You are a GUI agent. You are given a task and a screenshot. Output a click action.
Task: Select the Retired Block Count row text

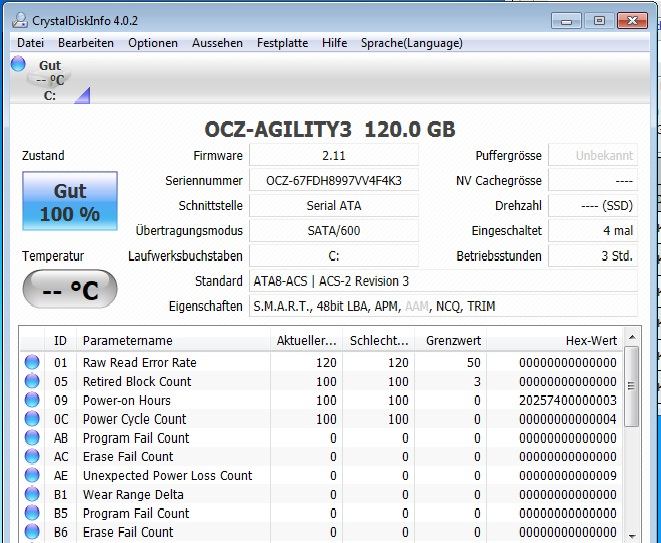point(137,382)
